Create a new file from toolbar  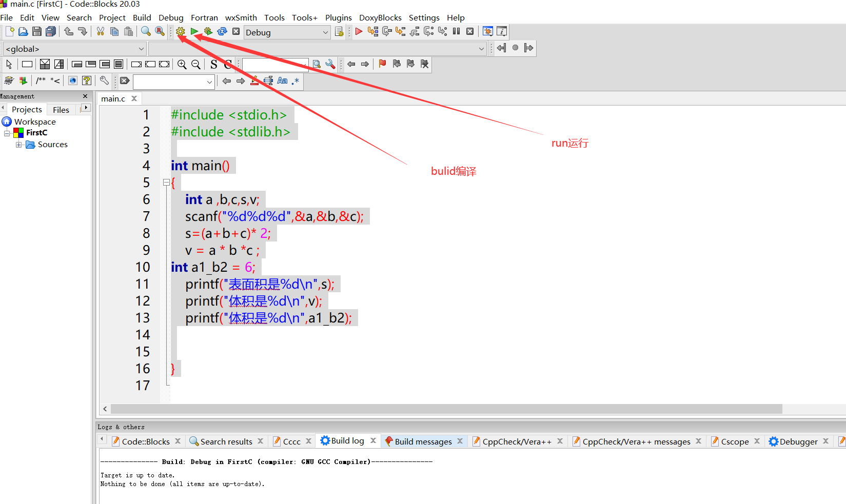9,32
